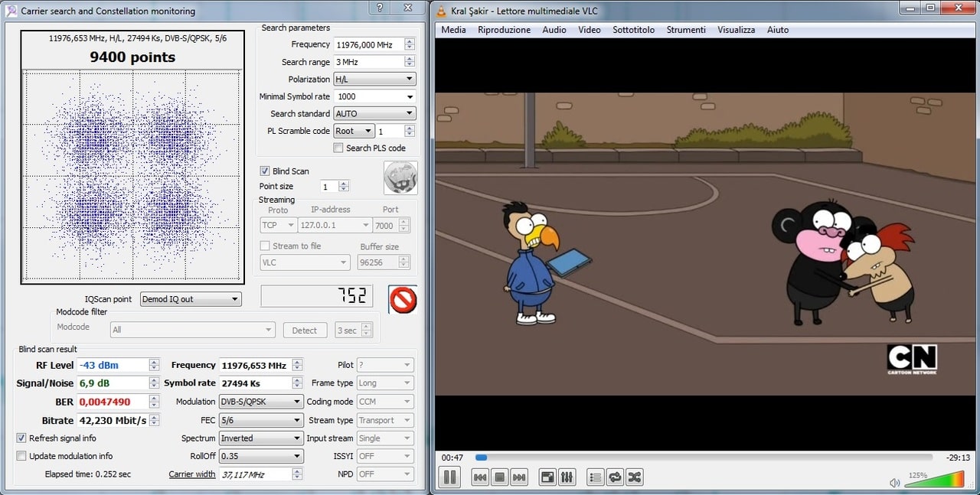
Task: Click the BER 0,0047490 value
Action: tap(113, 402)
